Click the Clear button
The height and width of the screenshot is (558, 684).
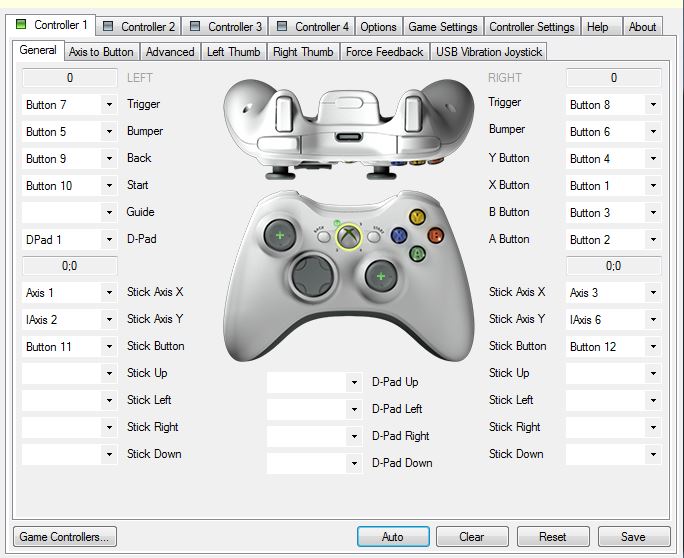click(x=472, y=537)
